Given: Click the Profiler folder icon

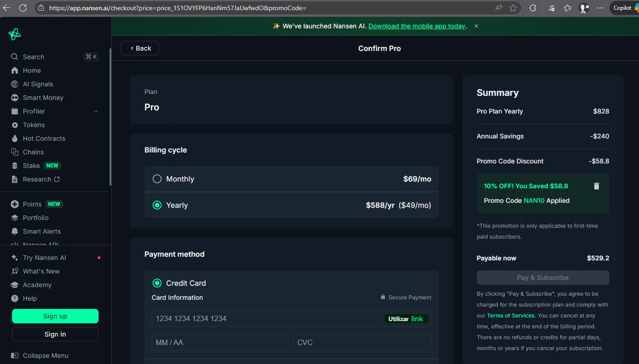Looking at the screenshot, I should point(14,111).
